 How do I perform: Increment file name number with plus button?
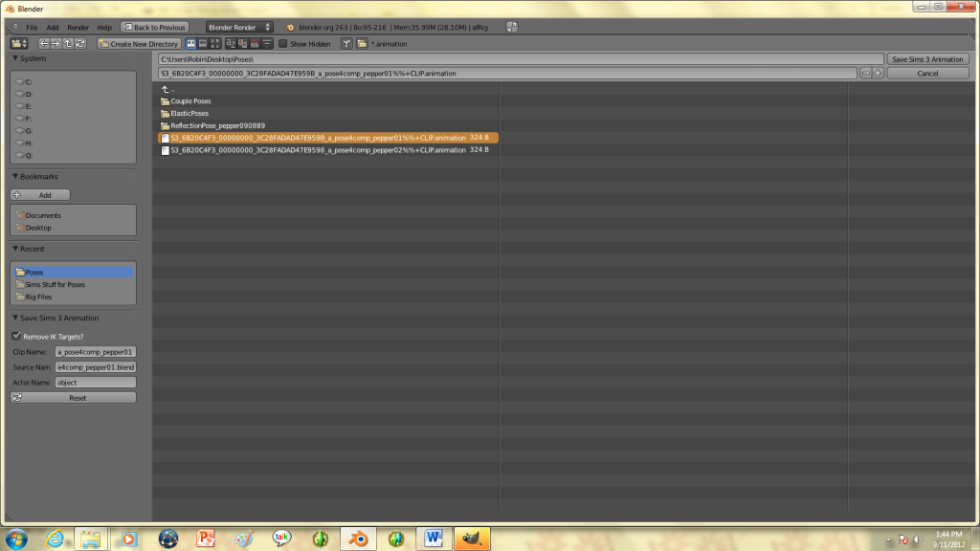point(878,73)
